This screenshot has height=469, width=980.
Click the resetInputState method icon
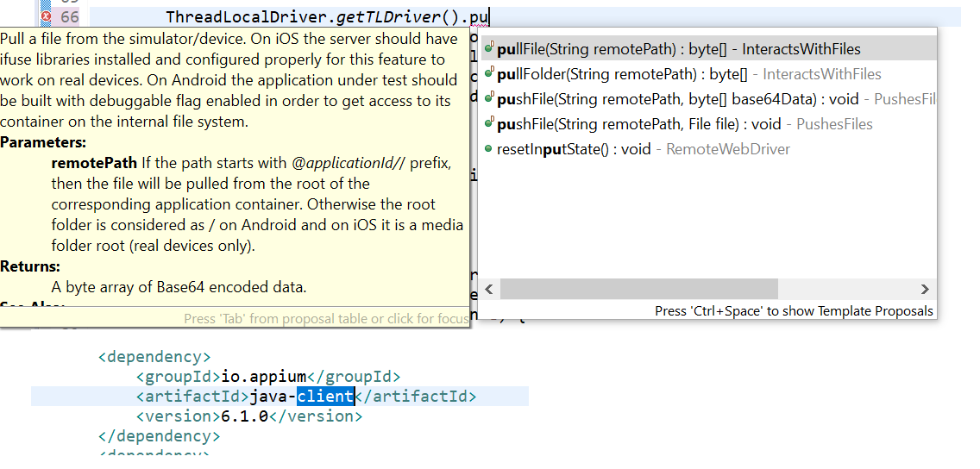(x=489, y=148)
